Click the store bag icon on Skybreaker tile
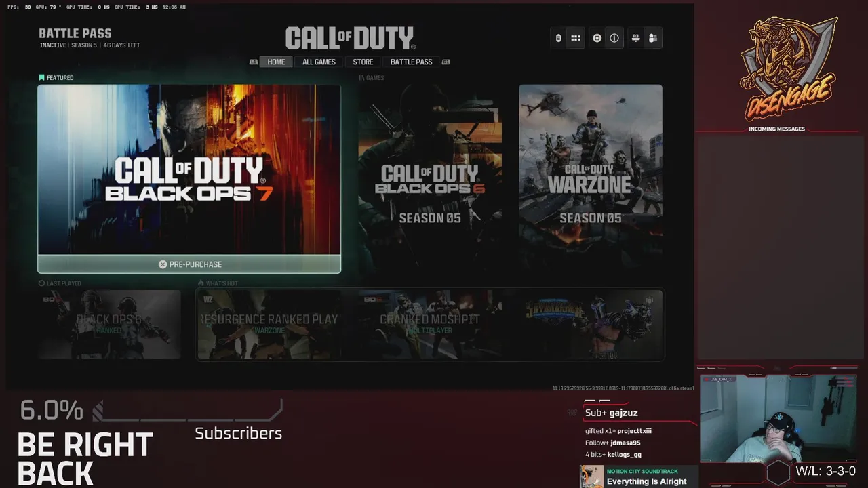 650,300
